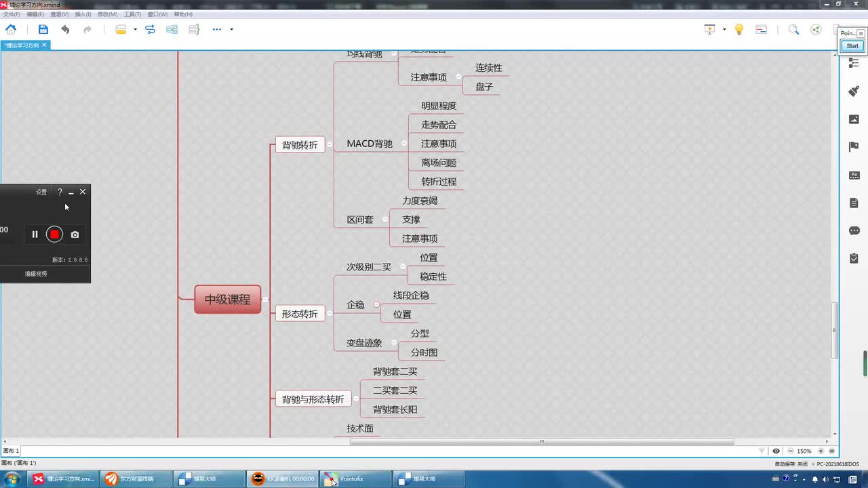Open the 查看(V) menu

(60, 14)
